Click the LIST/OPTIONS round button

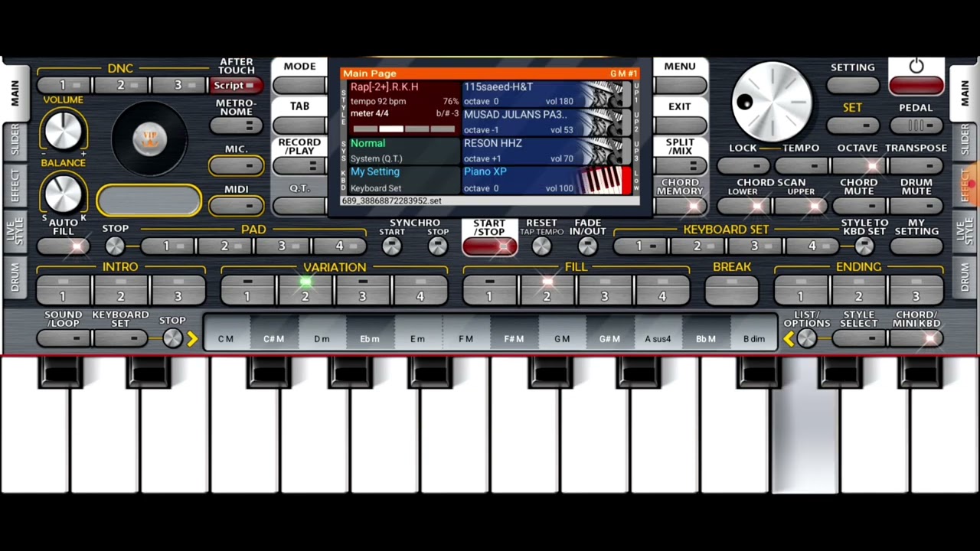click(x=806, y=338)
